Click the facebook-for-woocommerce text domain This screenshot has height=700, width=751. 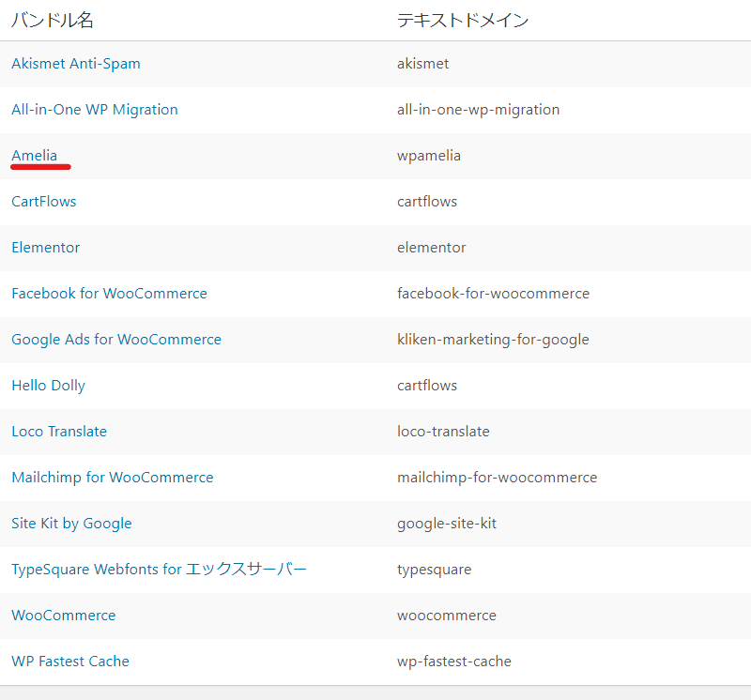point(494,294)
